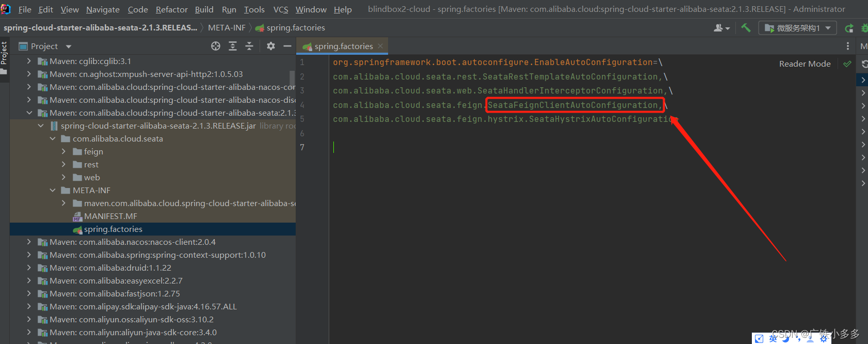
Task: Click SeataHandlerInterceptorConfiguration on line 3
Action: 570,91
